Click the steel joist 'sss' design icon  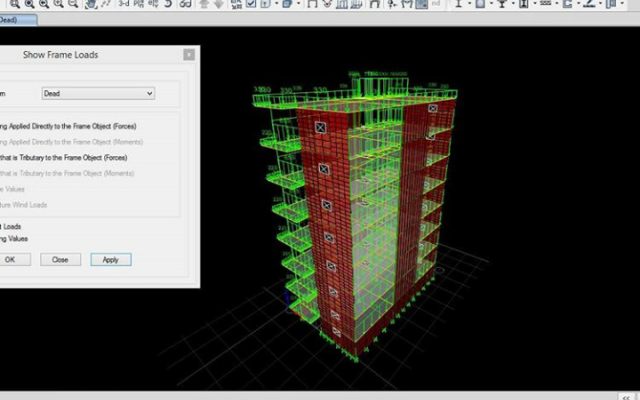pos(545,3)
